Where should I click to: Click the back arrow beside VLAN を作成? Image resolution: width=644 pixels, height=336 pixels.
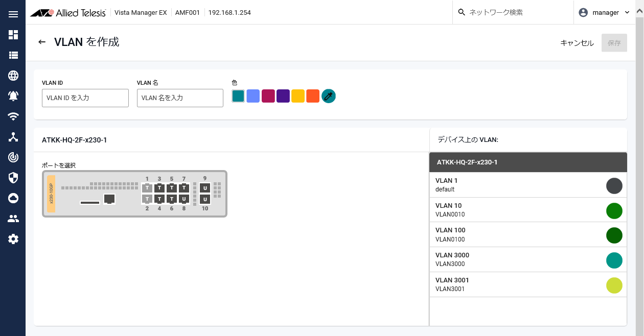click(42, 42)
